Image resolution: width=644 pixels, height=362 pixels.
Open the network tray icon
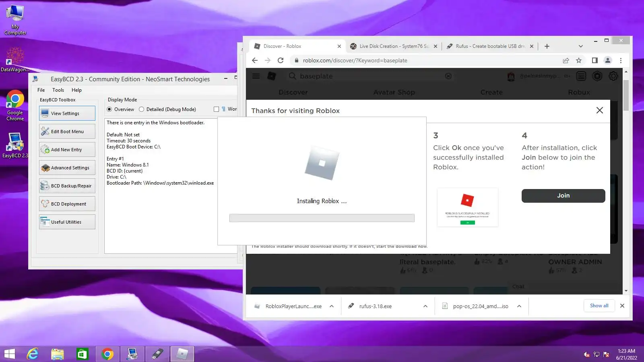[x=597, y=354]
